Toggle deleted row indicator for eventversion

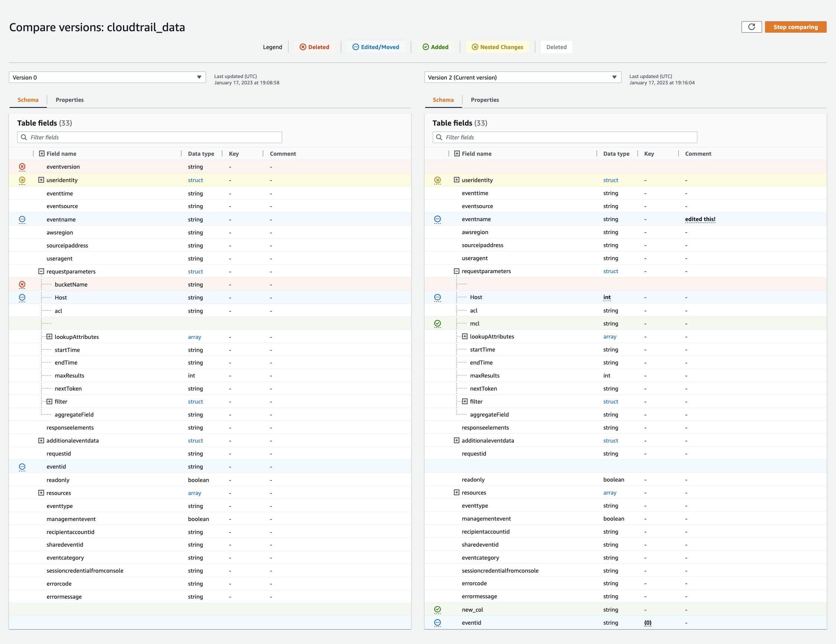(x=23, y=166)
